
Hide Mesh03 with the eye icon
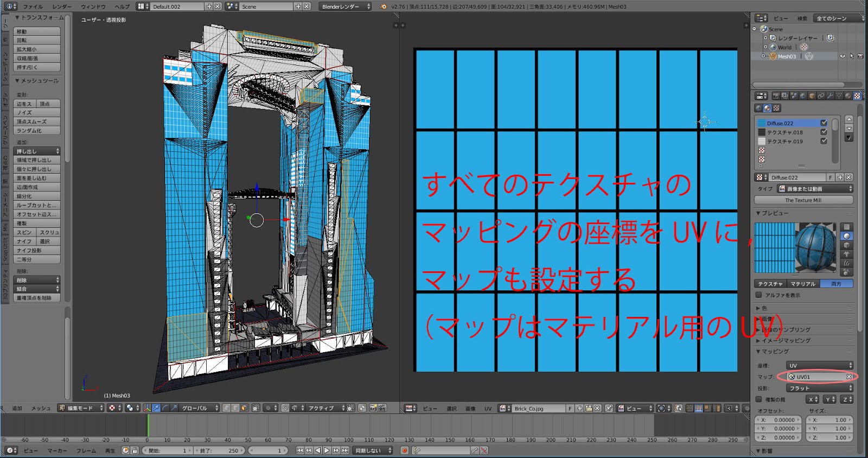843,56
